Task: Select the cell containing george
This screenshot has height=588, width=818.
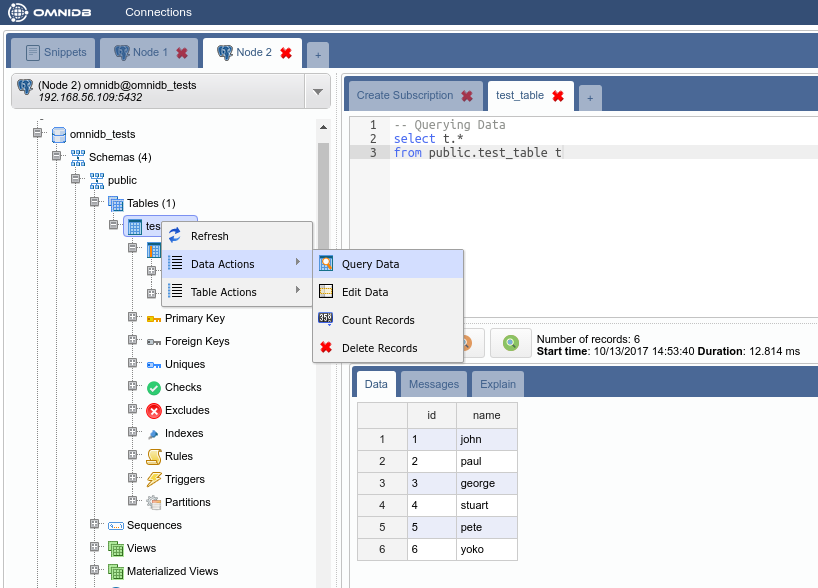Action: tap(486, 484)
